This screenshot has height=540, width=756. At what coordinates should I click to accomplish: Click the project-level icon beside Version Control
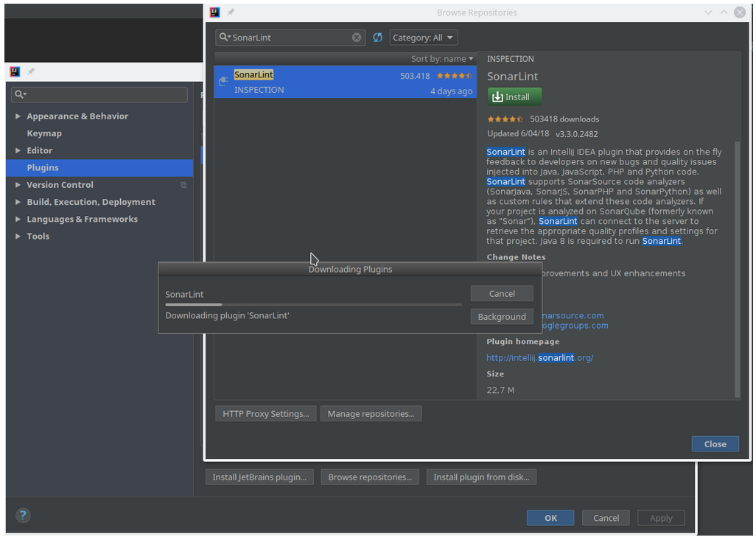(x=183, y=185)
